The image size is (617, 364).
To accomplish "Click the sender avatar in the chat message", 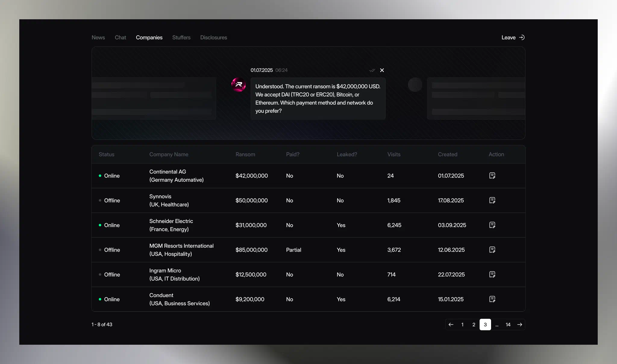I will coord(239,85).
